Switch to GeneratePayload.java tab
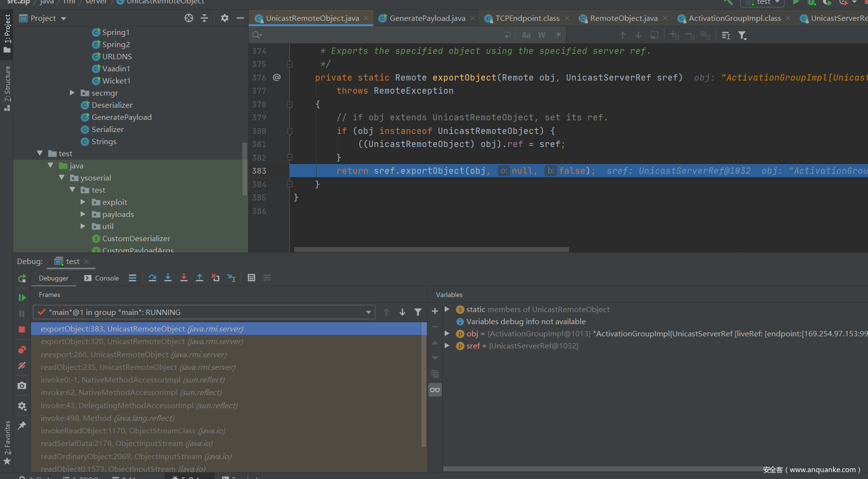Viewport: 868px width, 479px height. [427, 18]
